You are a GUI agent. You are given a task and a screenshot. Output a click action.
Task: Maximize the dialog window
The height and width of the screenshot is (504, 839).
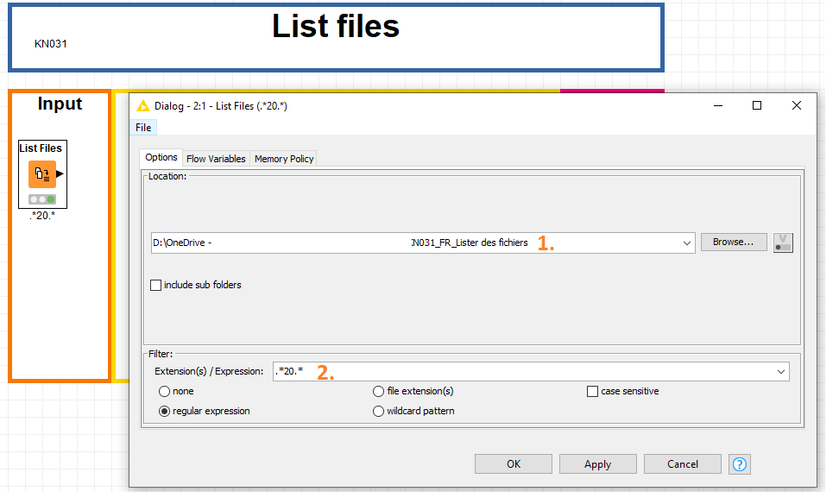coord(757,105)
